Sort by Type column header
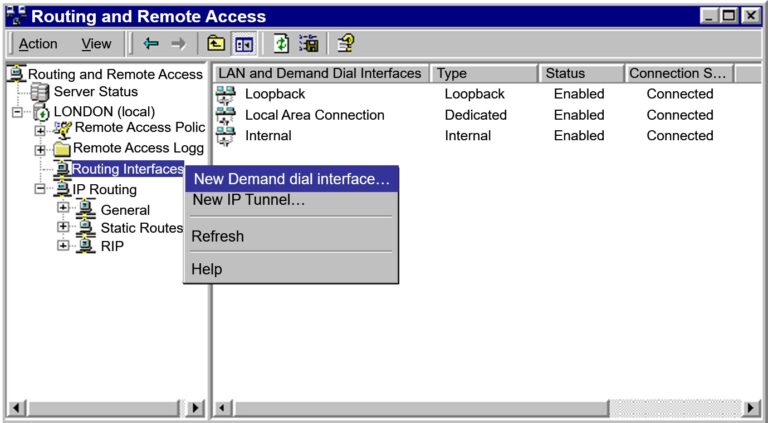Image resolution: width=768 pixels, height=423 pixels. pyautogui.click(x=484, y=73)
